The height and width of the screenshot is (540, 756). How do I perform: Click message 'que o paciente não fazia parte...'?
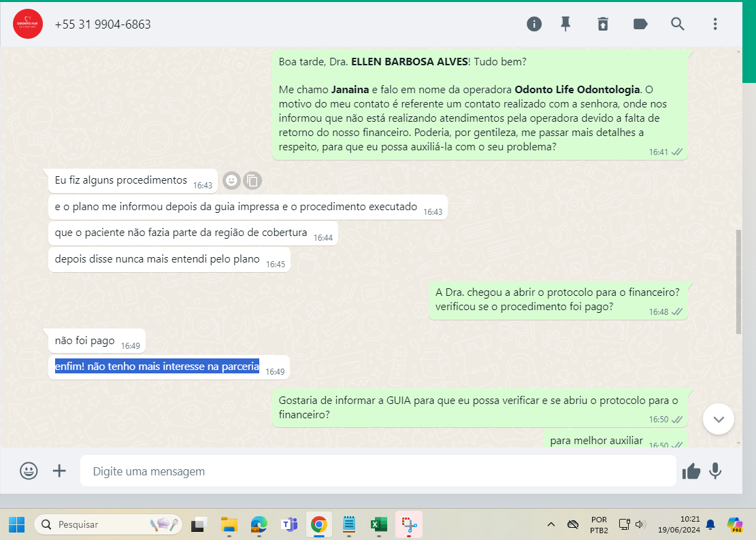(x=193, y=233)
